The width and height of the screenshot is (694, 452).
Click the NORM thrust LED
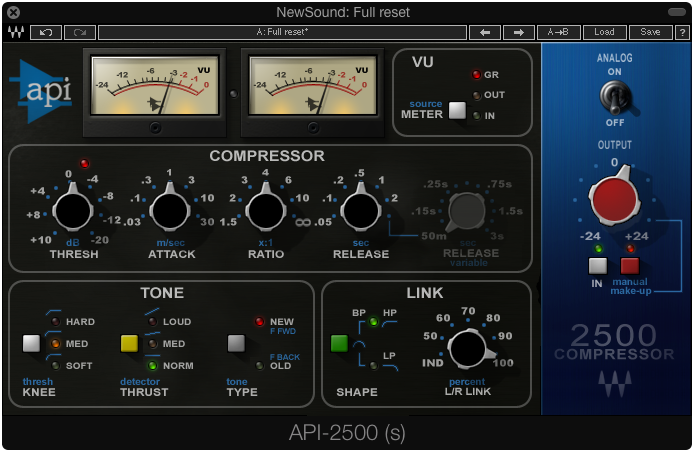152,366
